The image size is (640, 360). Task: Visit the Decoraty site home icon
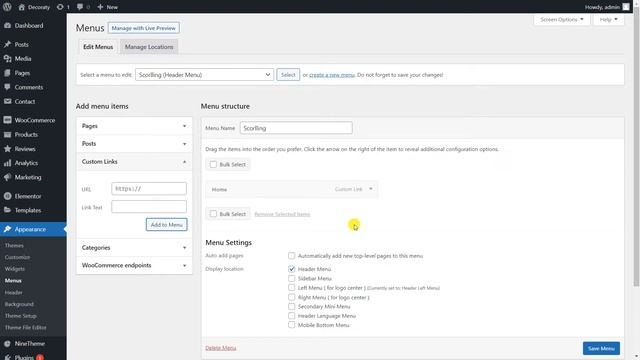pyautogui.click(x=22, y=7)
